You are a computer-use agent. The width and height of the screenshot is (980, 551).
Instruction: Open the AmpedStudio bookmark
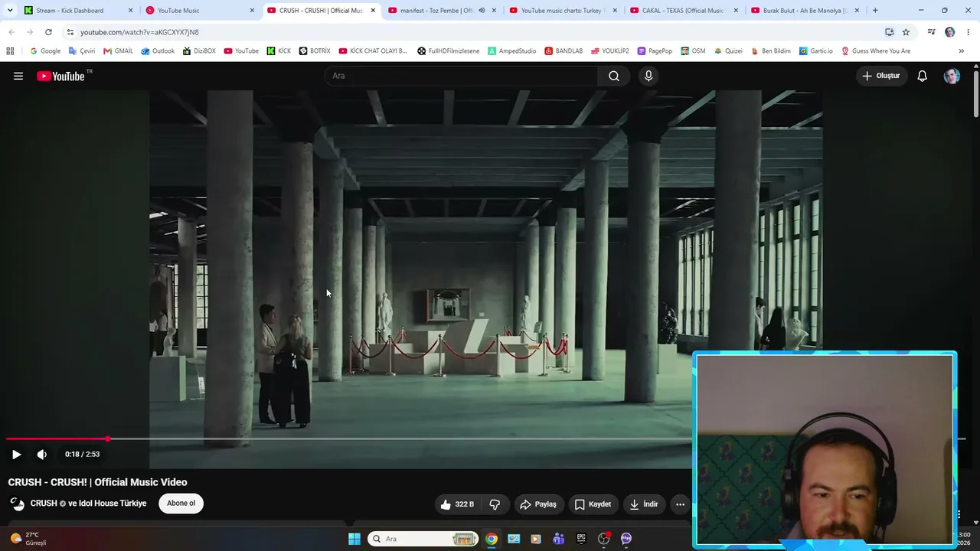tap(511, 51)
